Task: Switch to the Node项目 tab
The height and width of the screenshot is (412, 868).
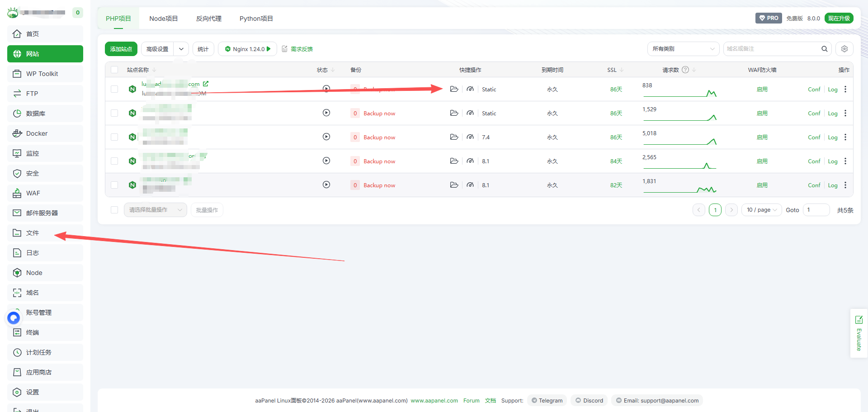Action: click(163, 19)
